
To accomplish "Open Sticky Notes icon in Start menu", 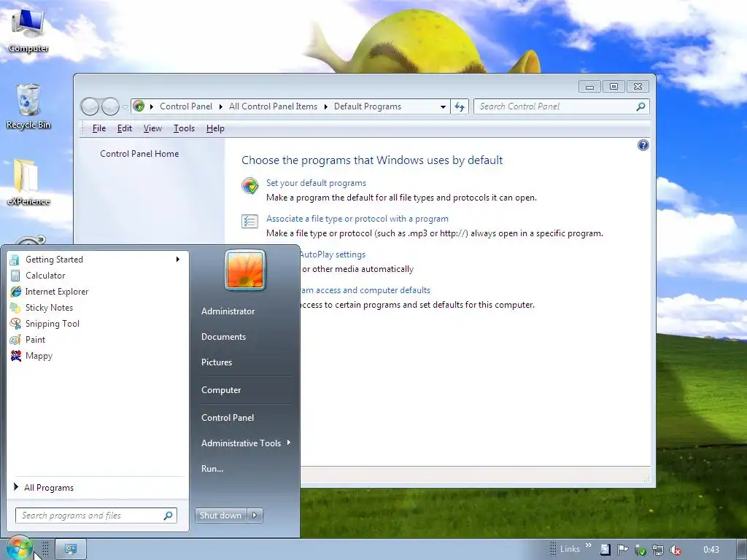I will [15, 308].
